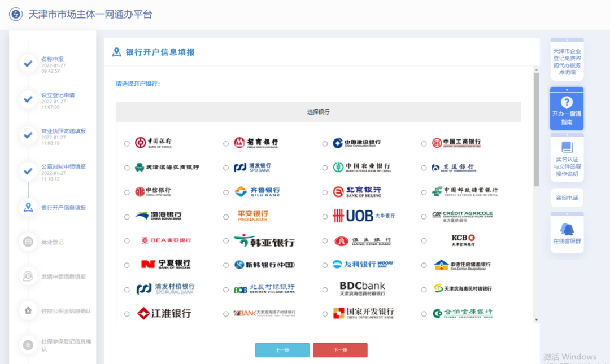The width and height of the screenshot is (610, 364).
Task: Select the 中国银行 radio button
Action: pos(127,142)
